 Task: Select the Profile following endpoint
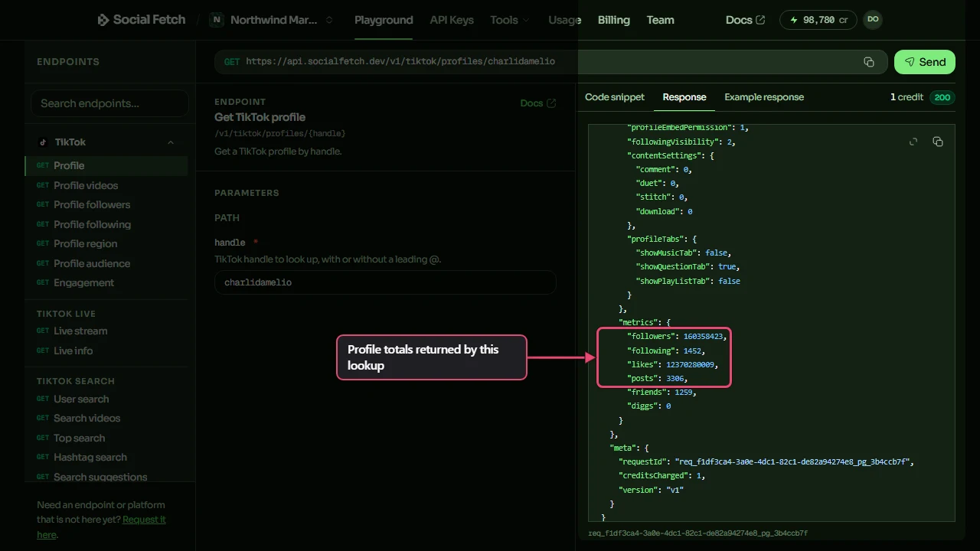(x=106, y=224)
